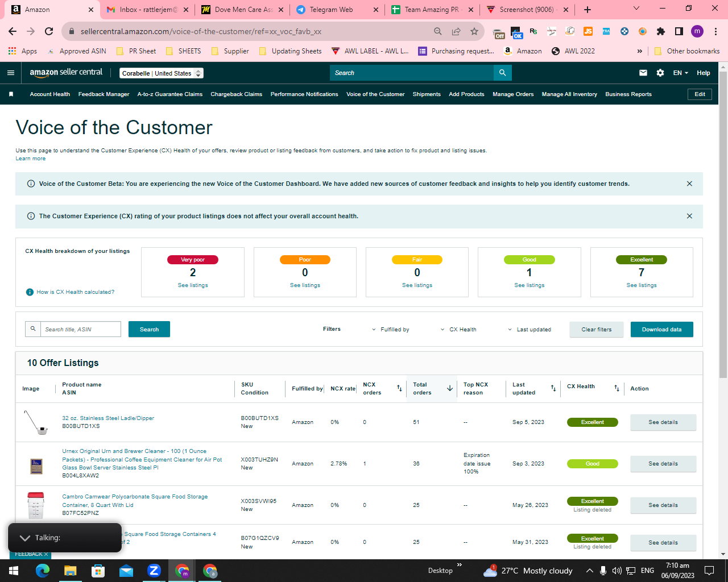728x582 pixels.
Task: Click the Chrome back arrow
Action: [x=13, y=31]
